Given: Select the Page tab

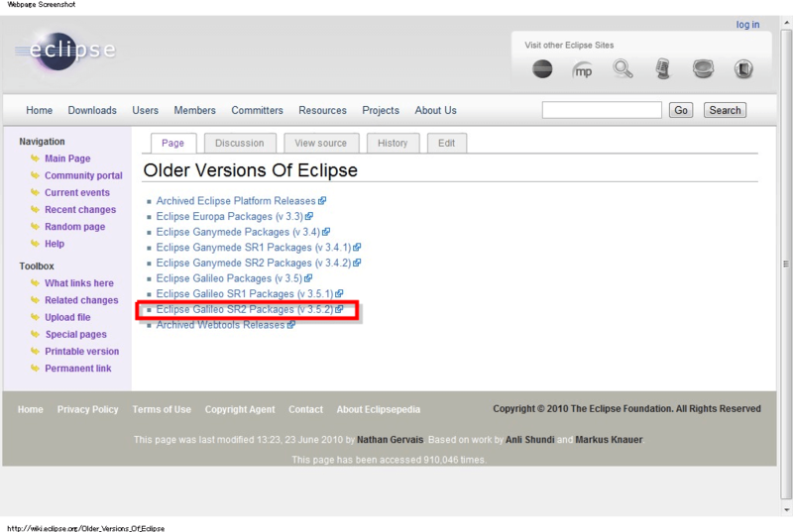Looking at the screenshot, I should coord(172,143).
